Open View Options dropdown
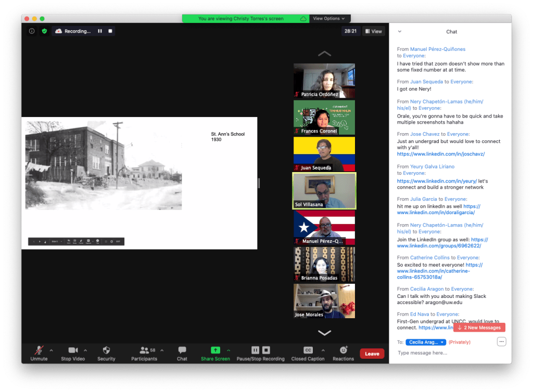Screen dimensions: 533x392 click(x=328, y=19)
